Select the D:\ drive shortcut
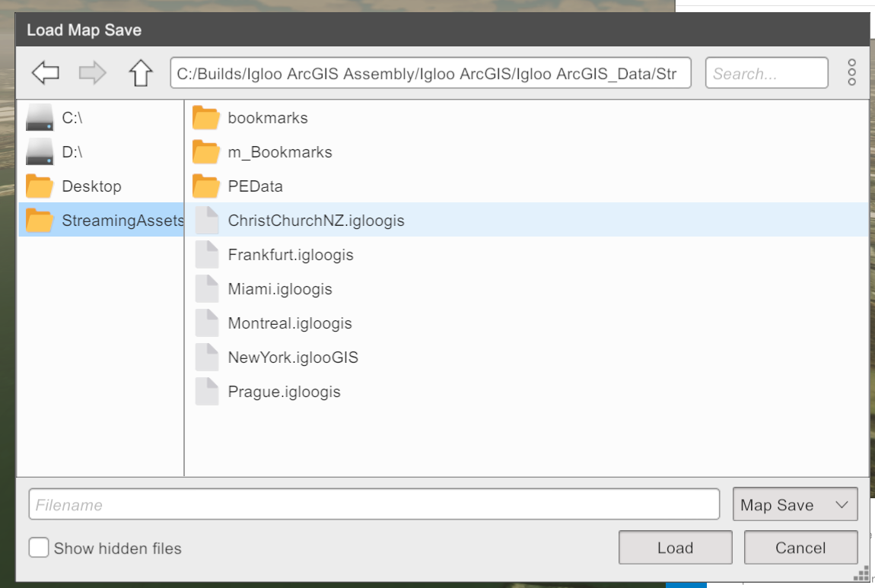This screenshot has height=588, width=875. pyautogui.click(x=72, y=152)
